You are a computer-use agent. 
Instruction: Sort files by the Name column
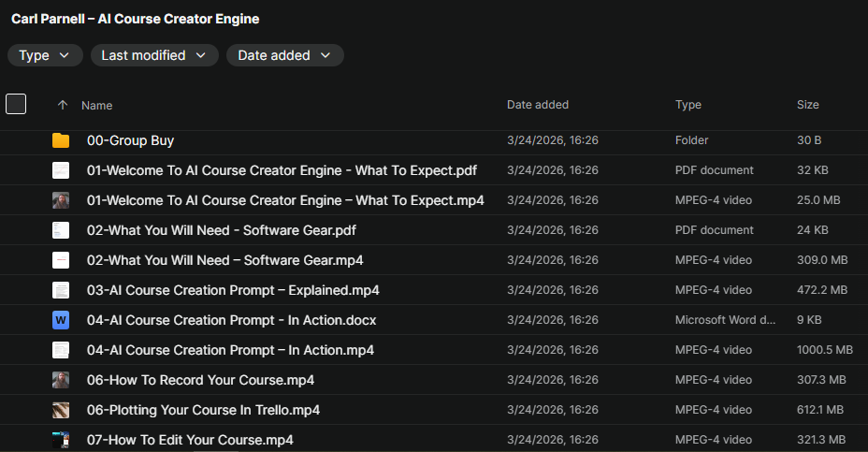click(97, 105)
